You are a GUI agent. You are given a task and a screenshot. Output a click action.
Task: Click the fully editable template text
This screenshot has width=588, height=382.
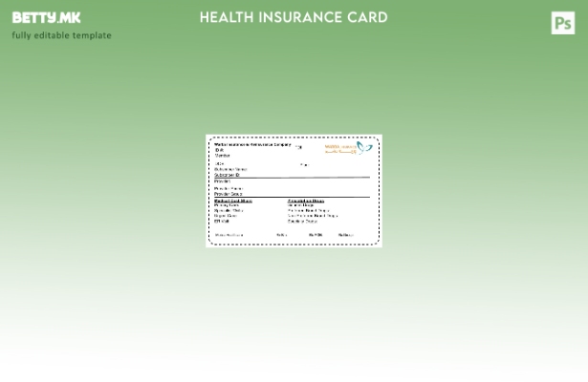61,35
